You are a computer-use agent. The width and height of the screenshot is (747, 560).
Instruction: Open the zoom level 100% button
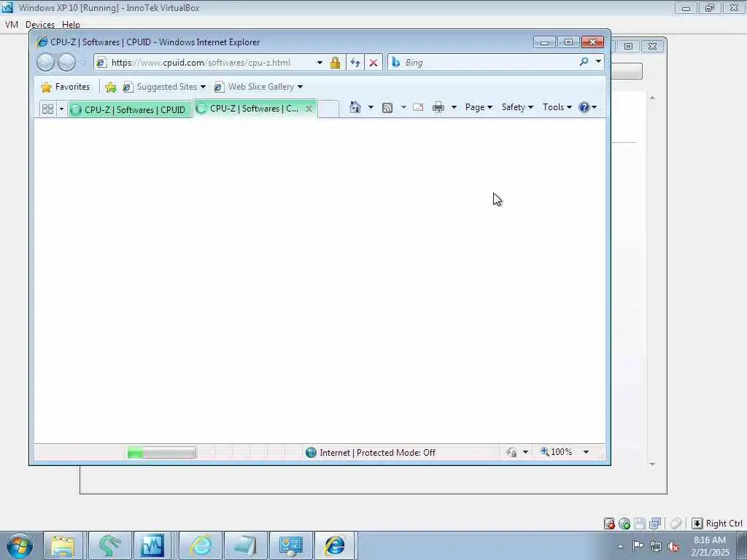tap(557, 451)
